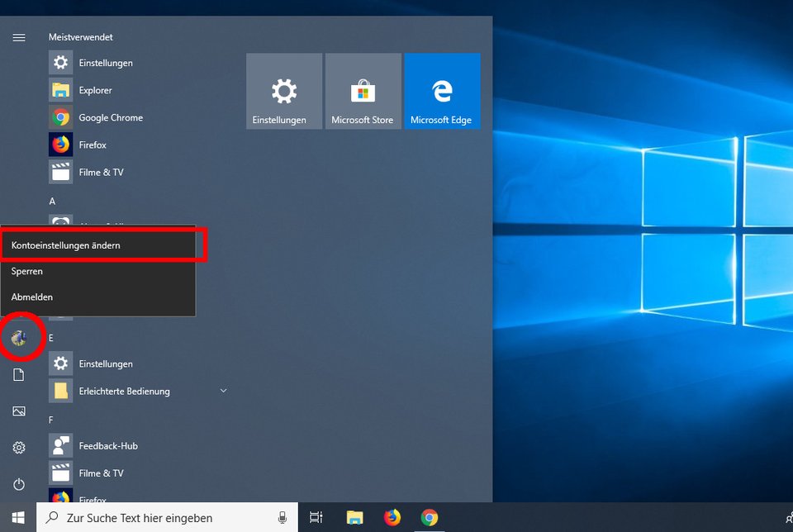Click 'Abmelden' to sign out
793x532 pixels.
31,297
